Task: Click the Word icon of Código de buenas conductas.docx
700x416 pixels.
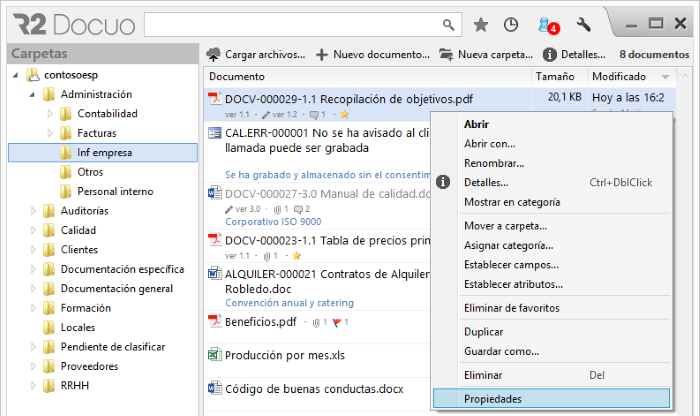Action: point(213,387)
